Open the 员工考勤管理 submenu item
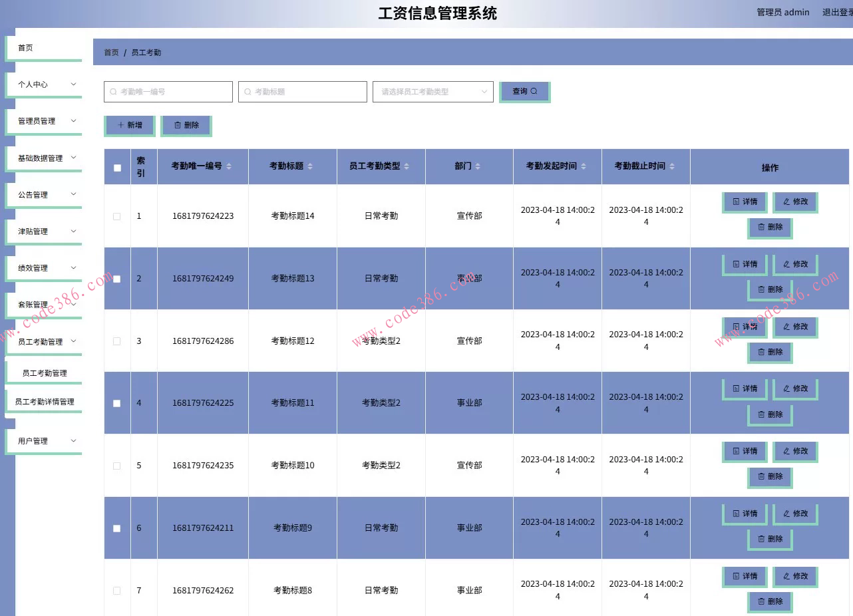 (x=44, y=373)
